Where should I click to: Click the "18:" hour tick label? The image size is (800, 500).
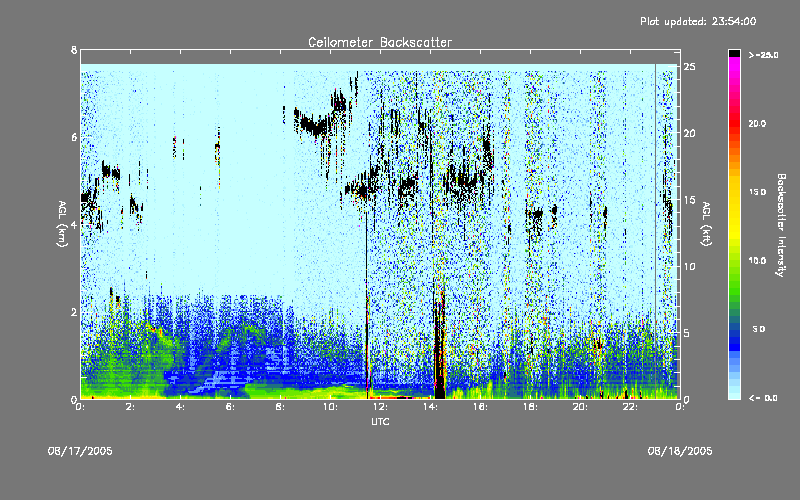click(530, 407)
